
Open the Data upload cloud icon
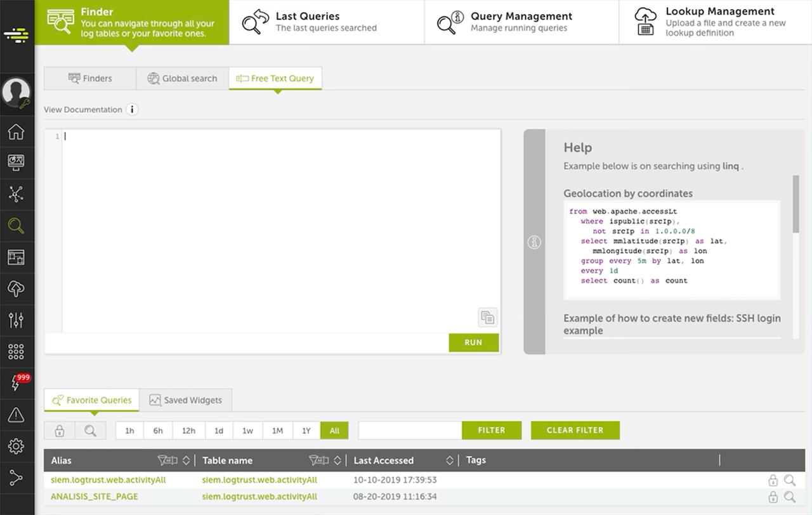(17, 289)
